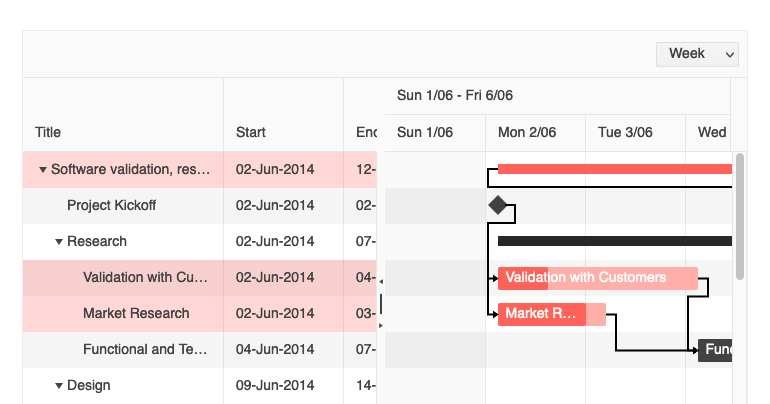The height and width of the screenshot is (404, 770).
Task: Click the Mon 2/06 day header
Action: (527, 132)
